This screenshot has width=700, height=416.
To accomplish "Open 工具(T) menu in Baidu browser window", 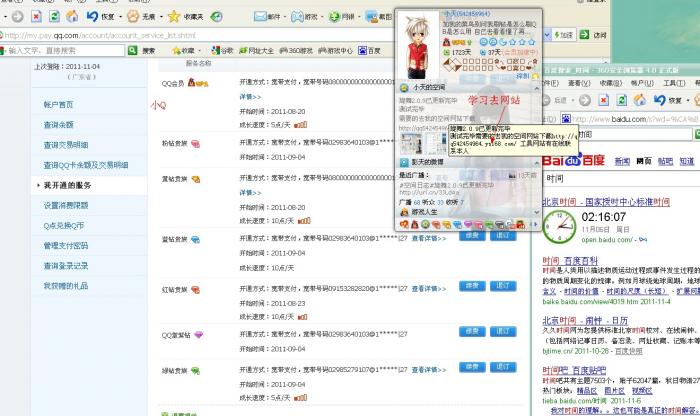I will point(674,83).
